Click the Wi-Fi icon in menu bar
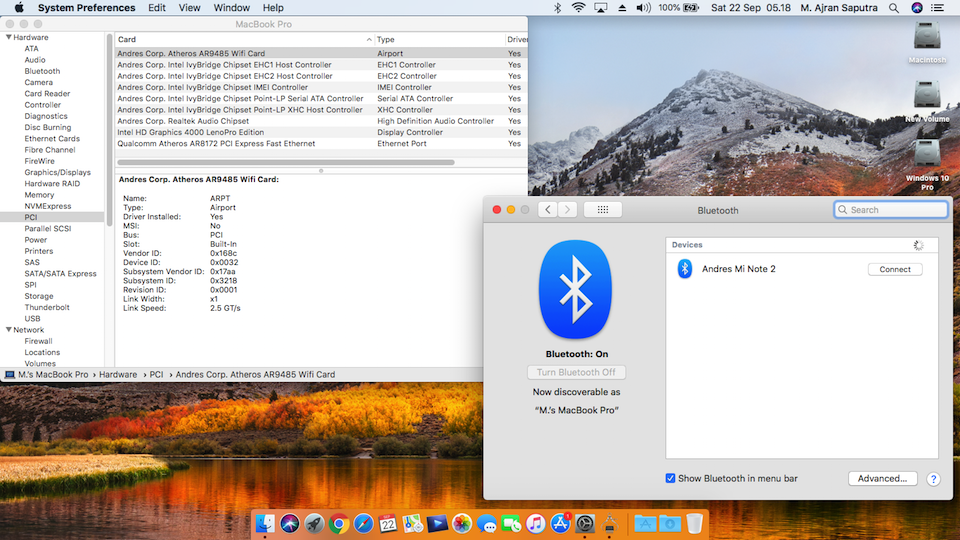The height and width of the screenshot is (540, 960). pos(578,8)
